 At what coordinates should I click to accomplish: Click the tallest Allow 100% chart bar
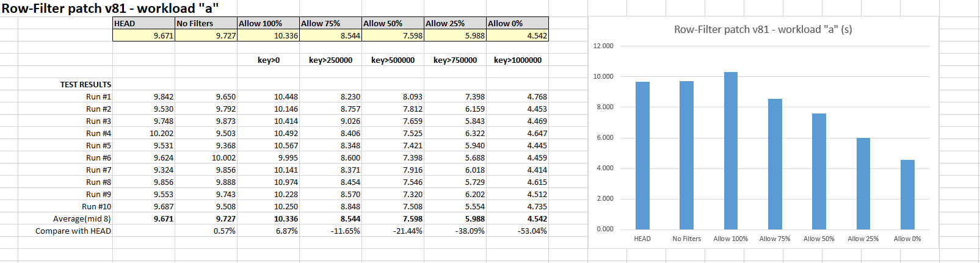point(731,151)
